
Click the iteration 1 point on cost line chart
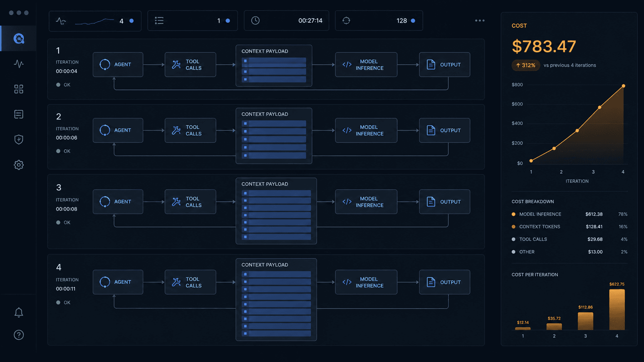click(531, 161)
